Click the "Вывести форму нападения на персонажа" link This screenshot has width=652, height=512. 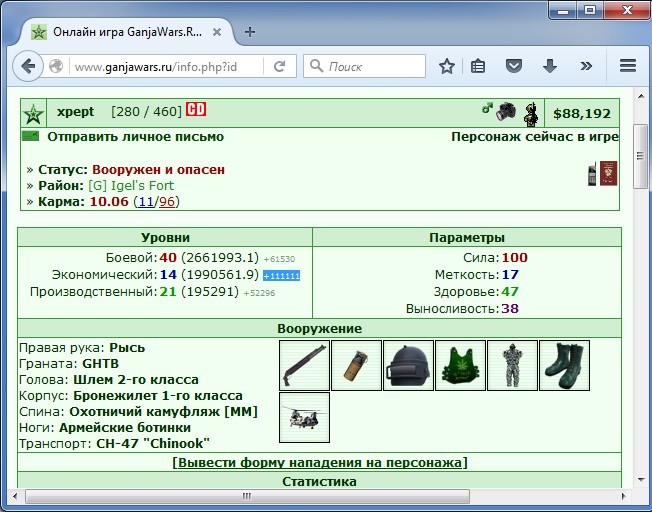320,463
